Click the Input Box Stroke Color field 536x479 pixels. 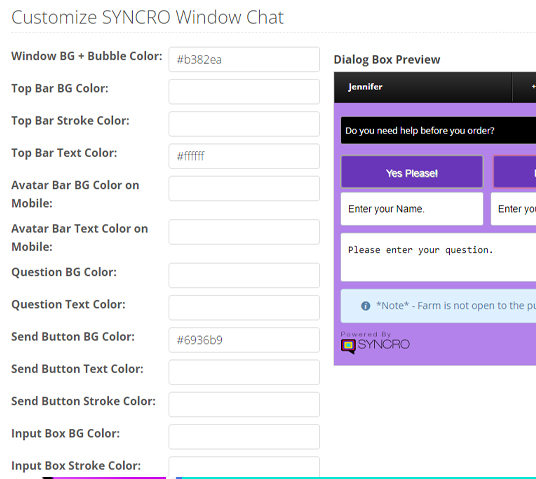244,467
